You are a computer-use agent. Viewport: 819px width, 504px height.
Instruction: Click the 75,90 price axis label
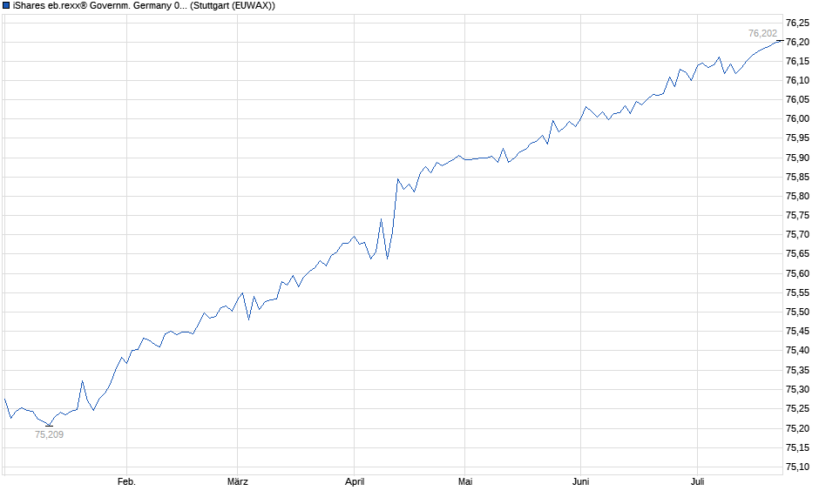click(797, 158)
